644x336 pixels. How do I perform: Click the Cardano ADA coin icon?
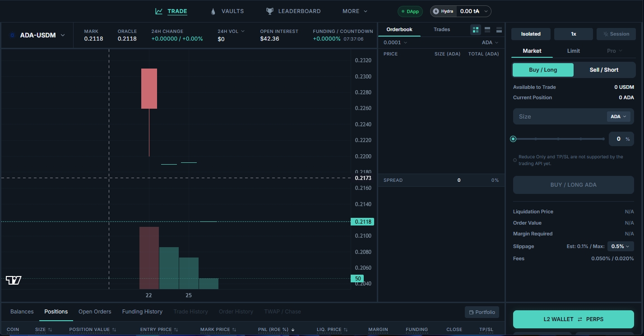12,35
